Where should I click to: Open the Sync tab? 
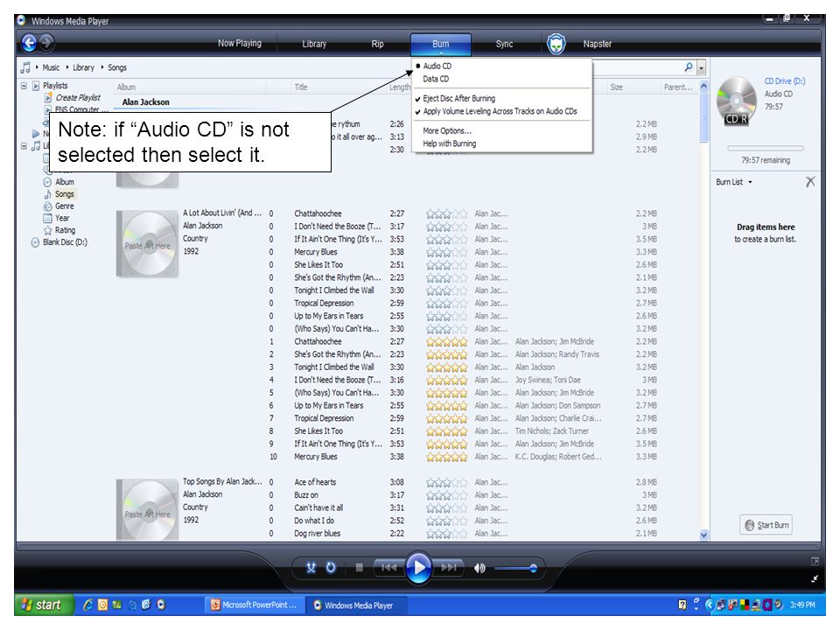pos(504,44)
